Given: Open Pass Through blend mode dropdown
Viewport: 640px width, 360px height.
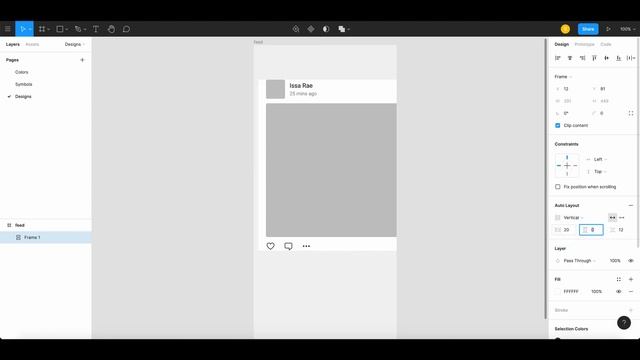Looking at the screenshot, I should 580,260.
